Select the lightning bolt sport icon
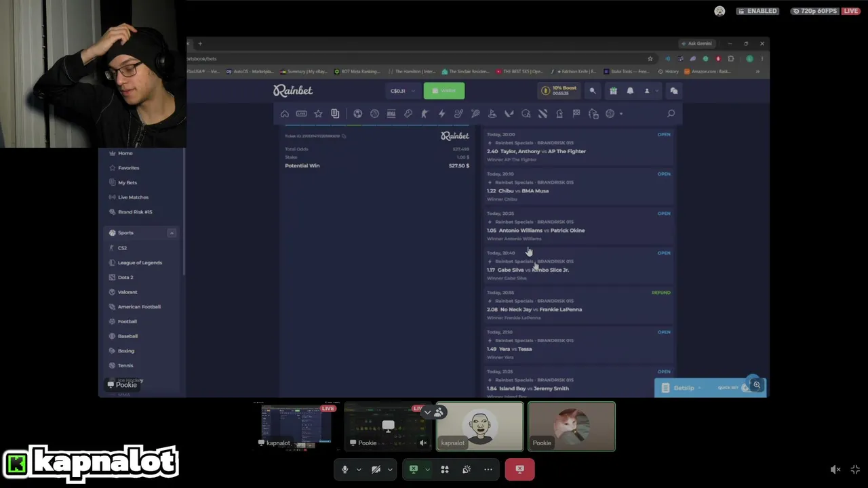The height and width of the screenshot is (488, 868). click(441, 114)
